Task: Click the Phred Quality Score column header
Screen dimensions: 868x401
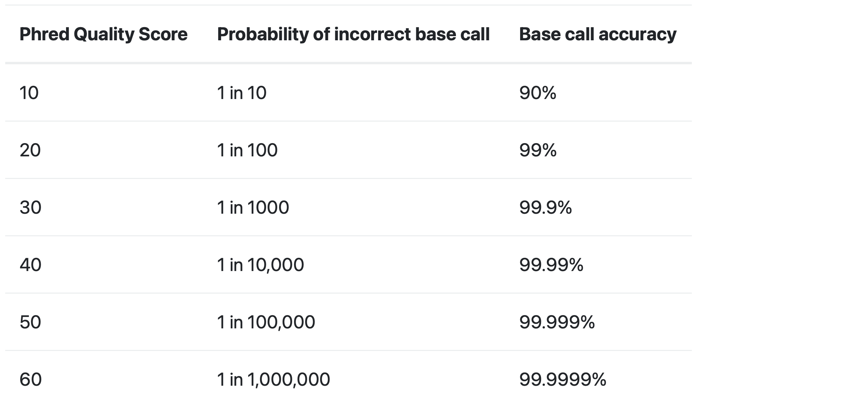Action: click(x=103, y=34)
